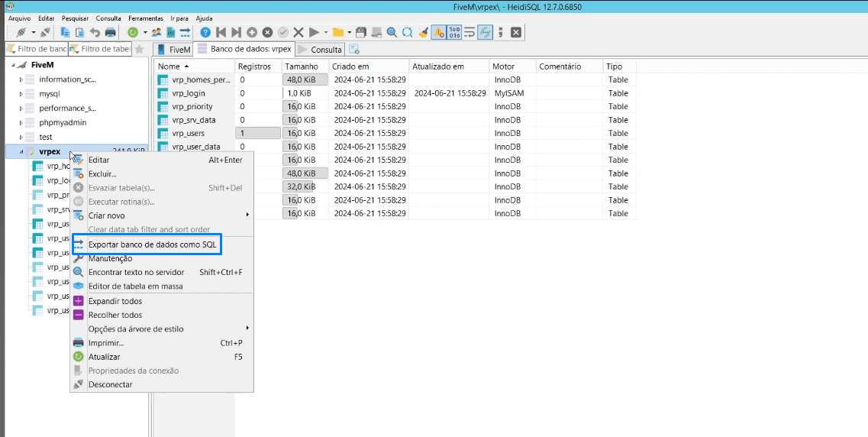Screen dimensions: 868x437
Task: Toggle the word wrap toolbar icon
Action: coord(469,32)
